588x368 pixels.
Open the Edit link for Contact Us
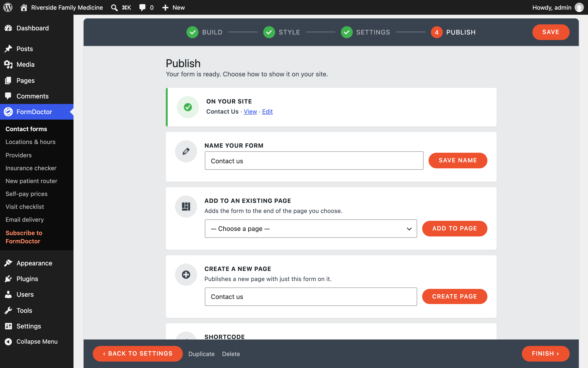pyautogui.click(x=267, y=112)
